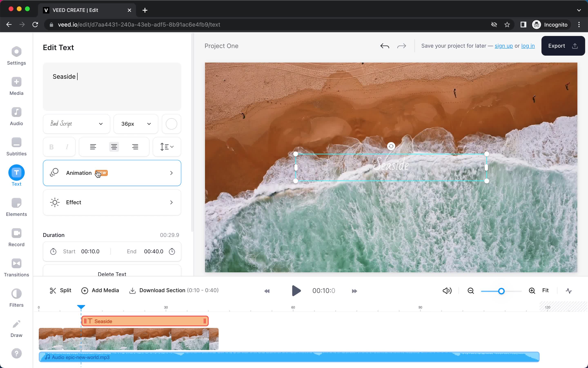The height and width of the screenshot is (368, 588).
Task: Click the Export button
Action: [563, 46]
